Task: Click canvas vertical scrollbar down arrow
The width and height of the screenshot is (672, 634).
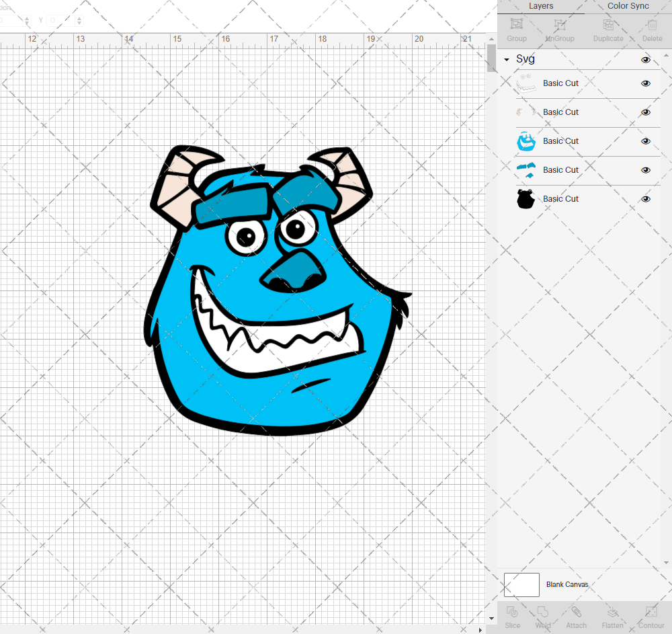Action: coord(491,619)
